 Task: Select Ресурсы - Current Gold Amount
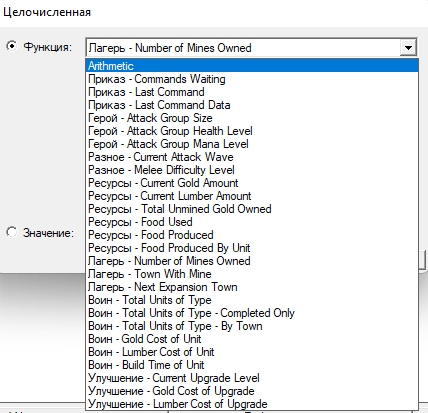252,183
